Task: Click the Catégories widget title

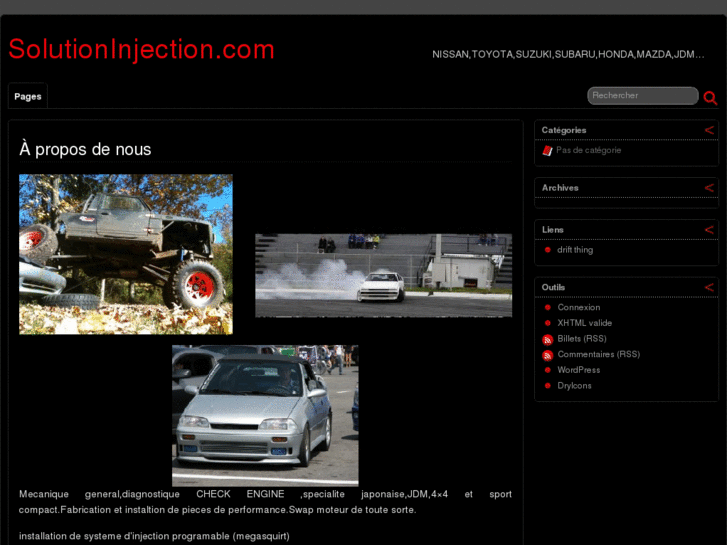Action: pyautogui.click(x=564, y=130)
